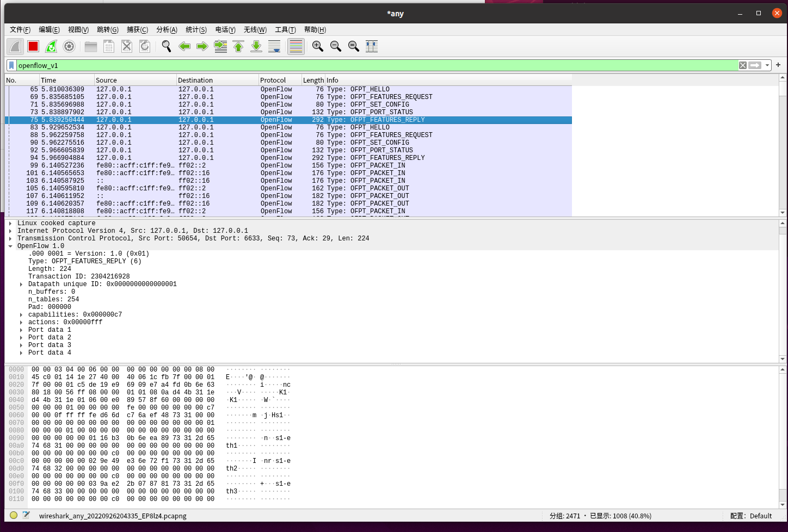Sort packets by the Time column
Screen dimensions: 788x532
point(66,80)
